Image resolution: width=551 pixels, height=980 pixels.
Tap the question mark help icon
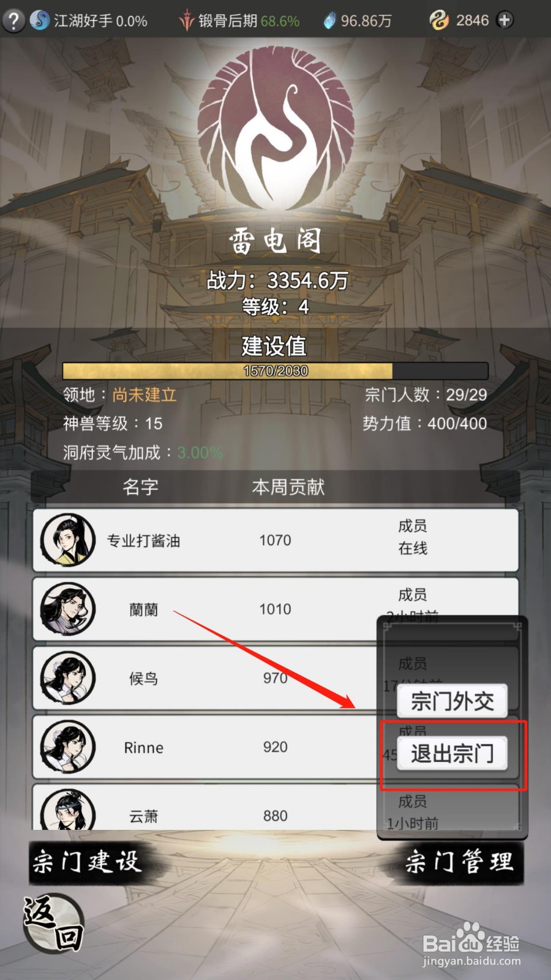13,20
